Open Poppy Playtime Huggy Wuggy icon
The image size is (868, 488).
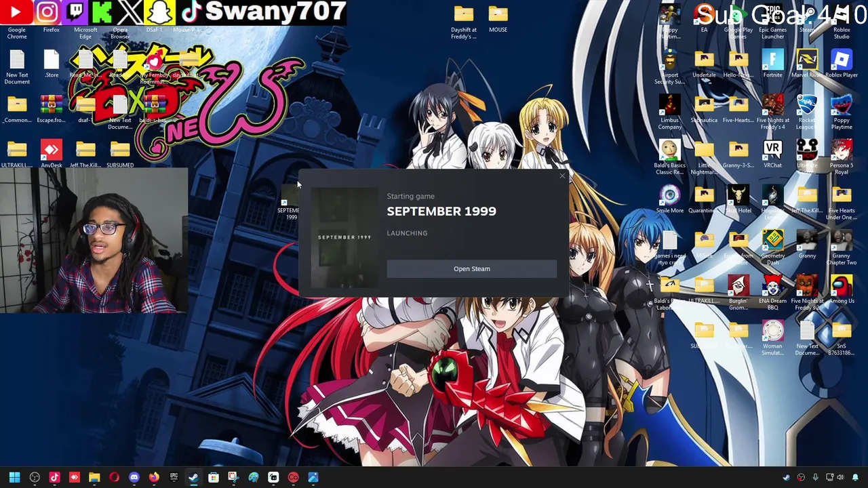pos(842,112)
